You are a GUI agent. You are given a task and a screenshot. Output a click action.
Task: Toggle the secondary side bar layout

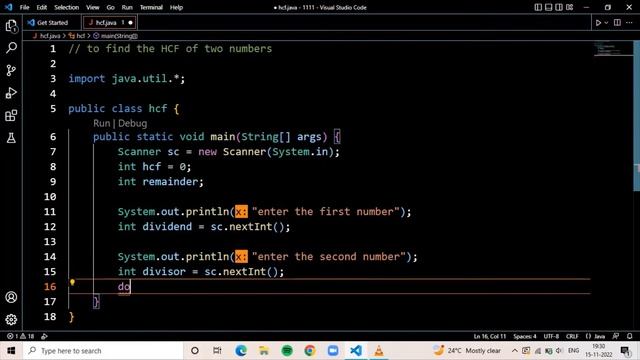(559, 7)
